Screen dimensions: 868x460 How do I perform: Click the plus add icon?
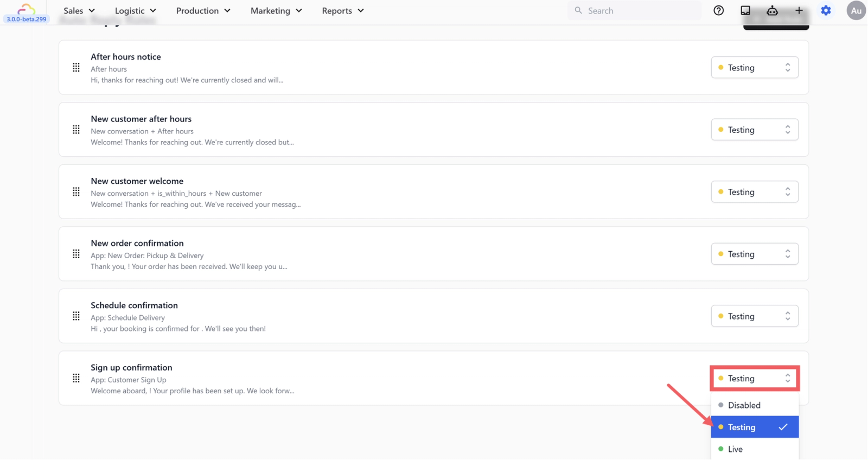tap(799, 10)
